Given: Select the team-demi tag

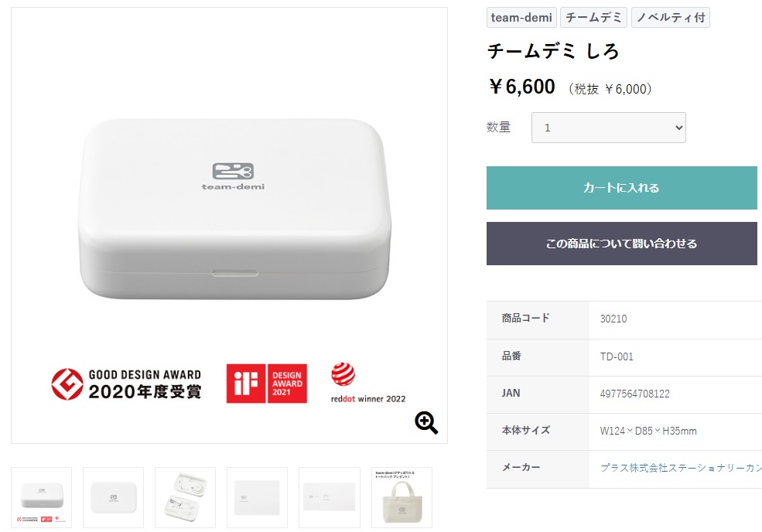Looking at the screenshot, I should click(x=521, y=17).
